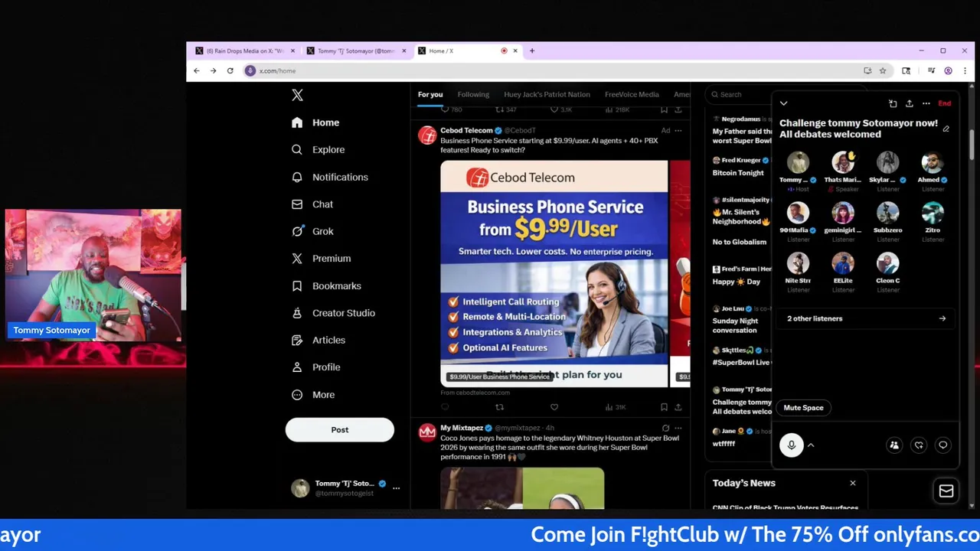
Task: Reload the page in Chrome
Action: point(230,70)
